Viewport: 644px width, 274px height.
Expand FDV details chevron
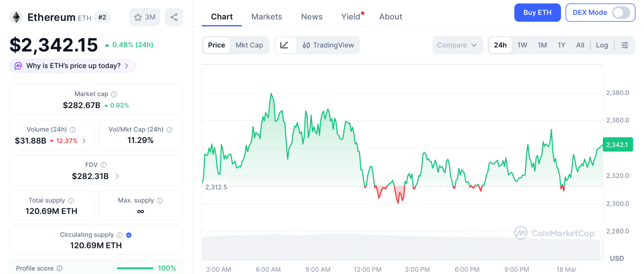[x=117, y=176]
